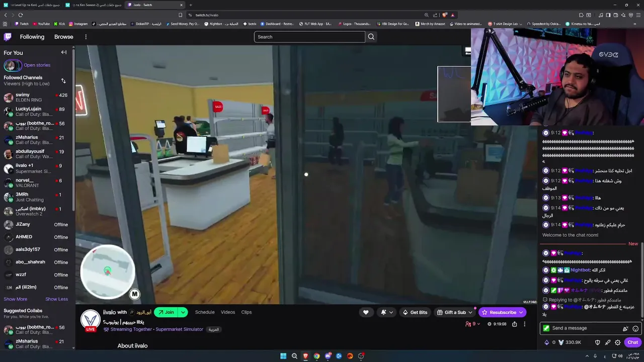Open the chat emote picker

(635, 328)
